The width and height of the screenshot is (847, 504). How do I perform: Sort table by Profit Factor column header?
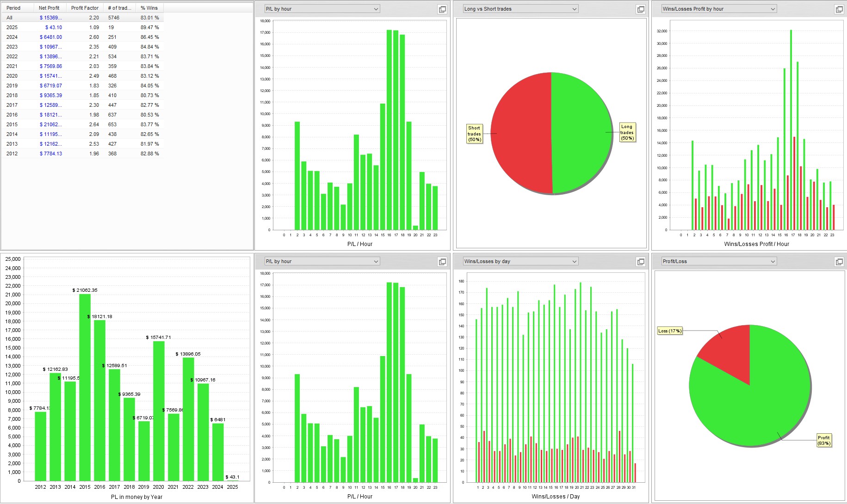click(x=85, y=8)
